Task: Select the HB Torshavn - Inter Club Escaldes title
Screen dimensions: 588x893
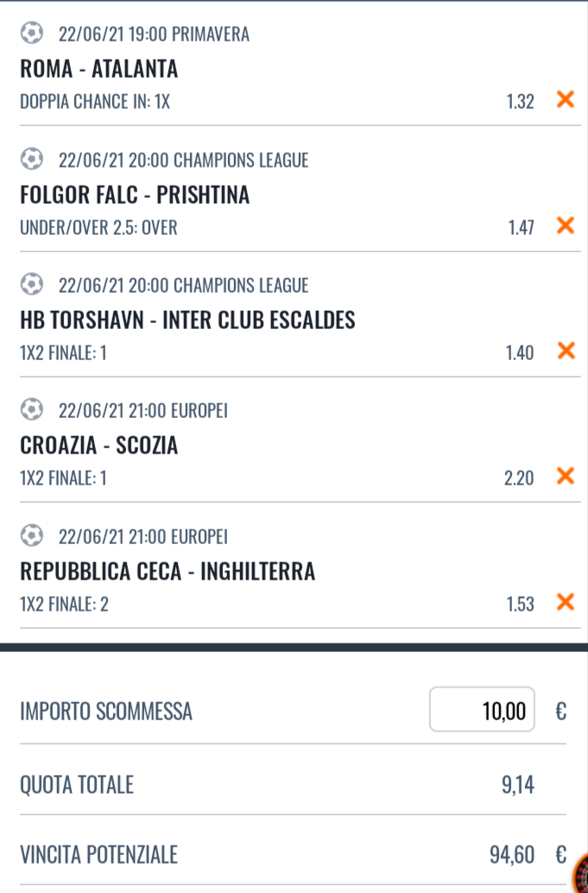Action: point(187,320)
